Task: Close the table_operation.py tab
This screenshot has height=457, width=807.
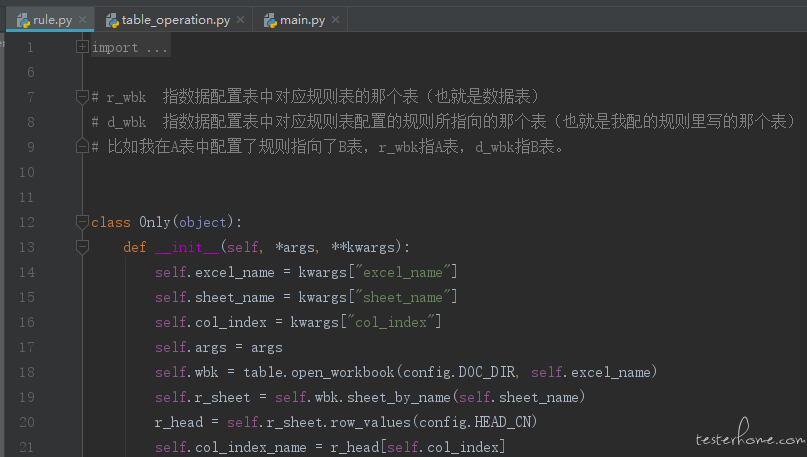Action: pos(240,20)
